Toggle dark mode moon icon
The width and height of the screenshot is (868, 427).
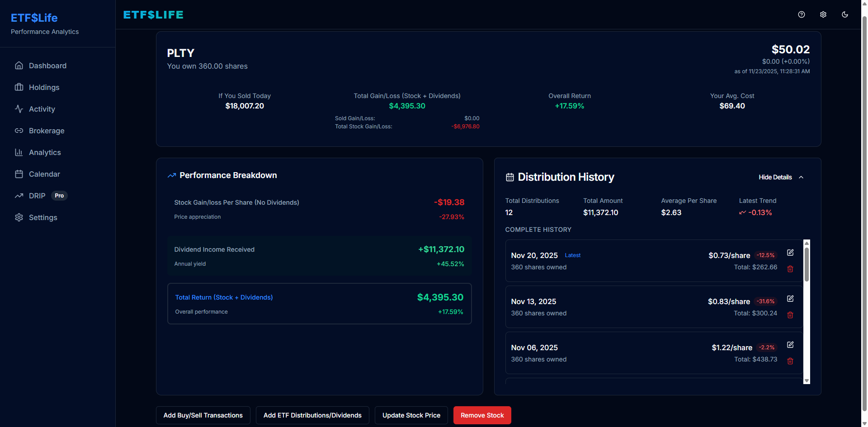click(x=845, y=14)
